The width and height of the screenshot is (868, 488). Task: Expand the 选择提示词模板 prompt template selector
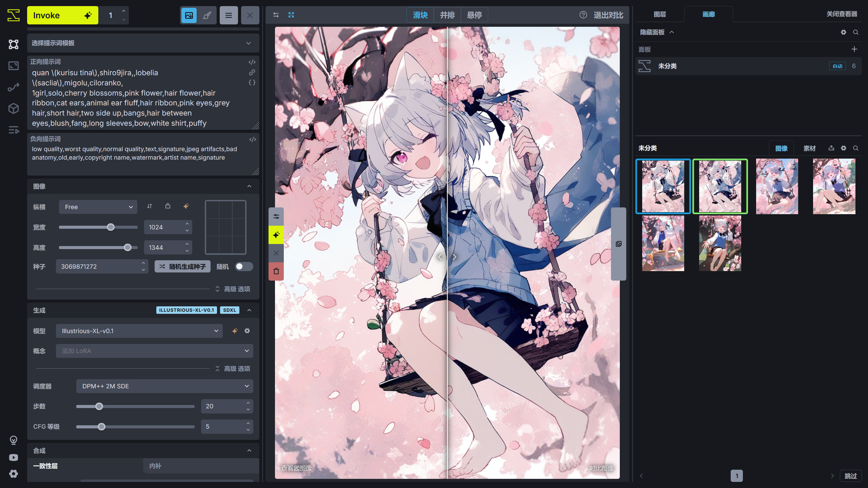tap(142, 43)
